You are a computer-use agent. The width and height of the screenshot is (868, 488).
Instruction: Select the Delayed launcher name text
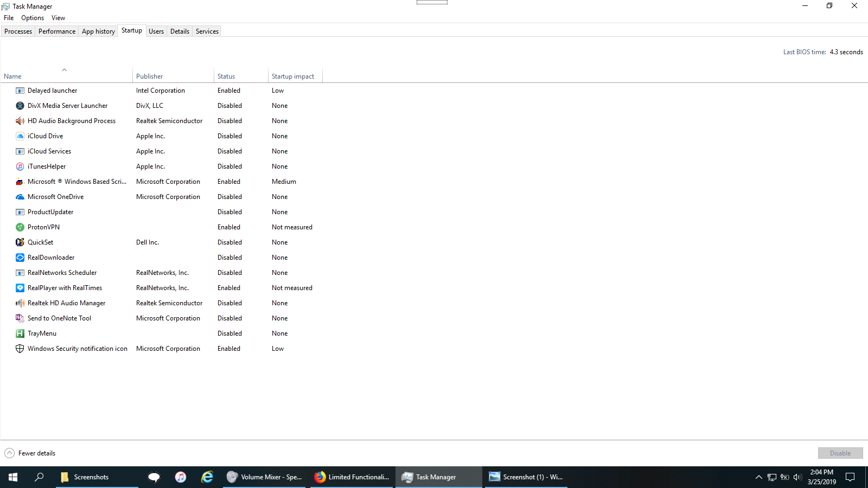pos(53,91)
